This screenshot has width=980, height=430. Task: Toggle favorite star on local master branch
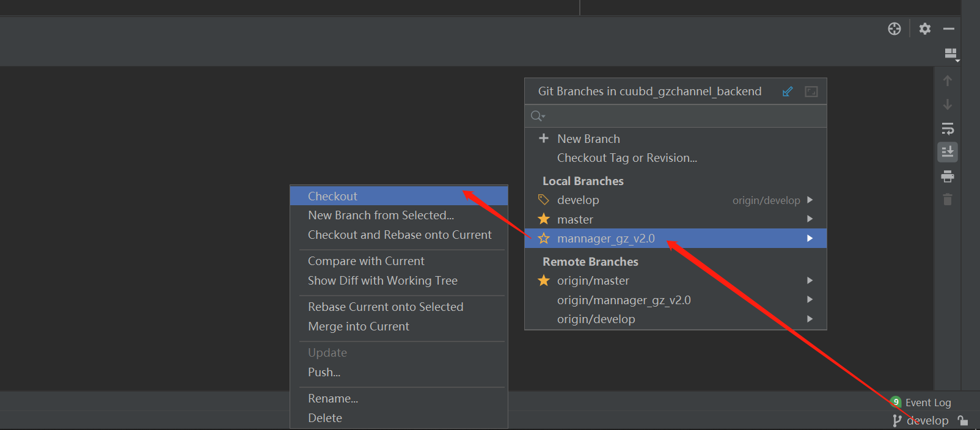click(x=544, y=219)
